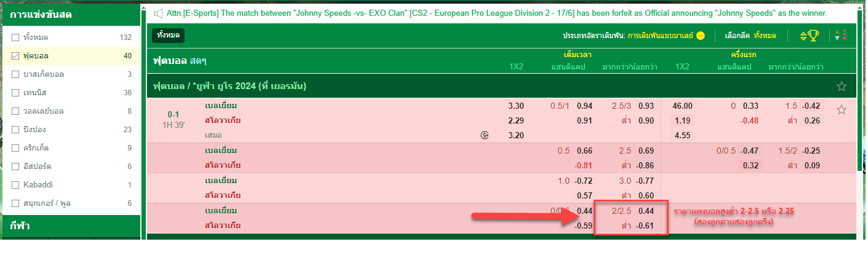
Task: Toggle the ฟุตบอล checkbox
Action: tap(15, 56)
